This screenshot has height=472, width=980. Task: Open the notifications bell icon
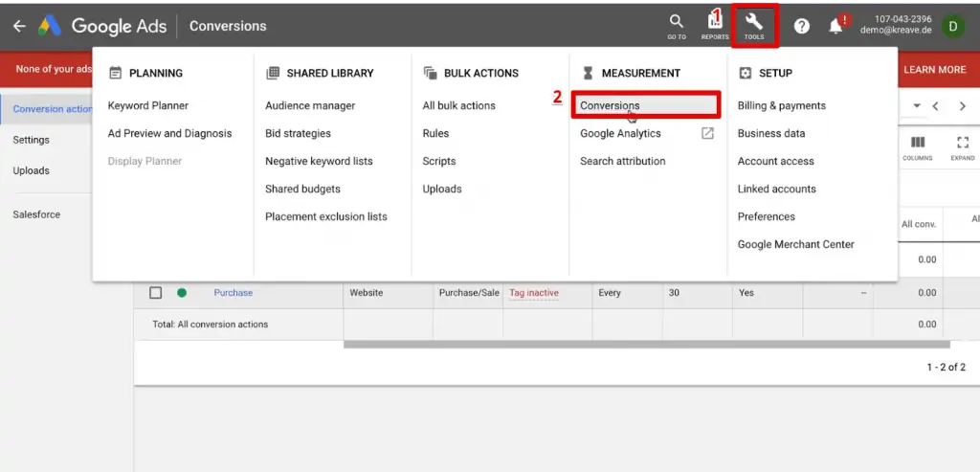click(835, 26)
